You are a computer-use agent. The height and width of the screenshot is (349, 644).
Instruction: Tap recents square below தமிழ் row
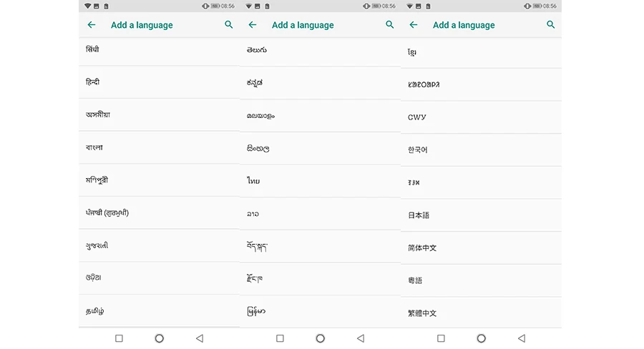pos(119,338)
